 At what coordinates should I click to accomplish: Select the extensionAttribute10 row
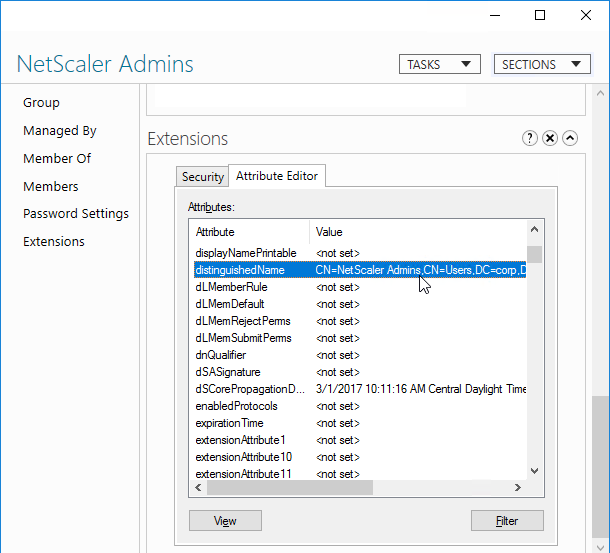click(x=360, y=457)
